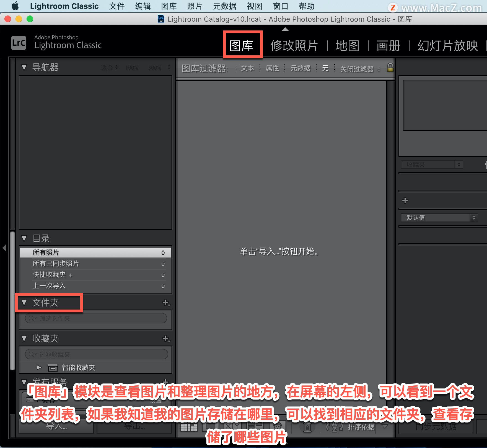Switch to the 地图 module
487x448 pixels.
347,45
